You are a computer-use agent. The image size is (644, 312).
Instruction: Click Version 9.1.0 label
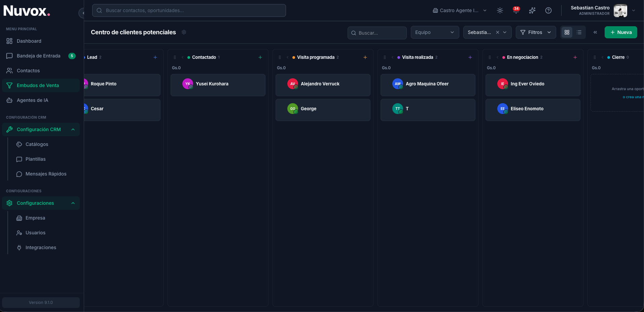[41, 303]
